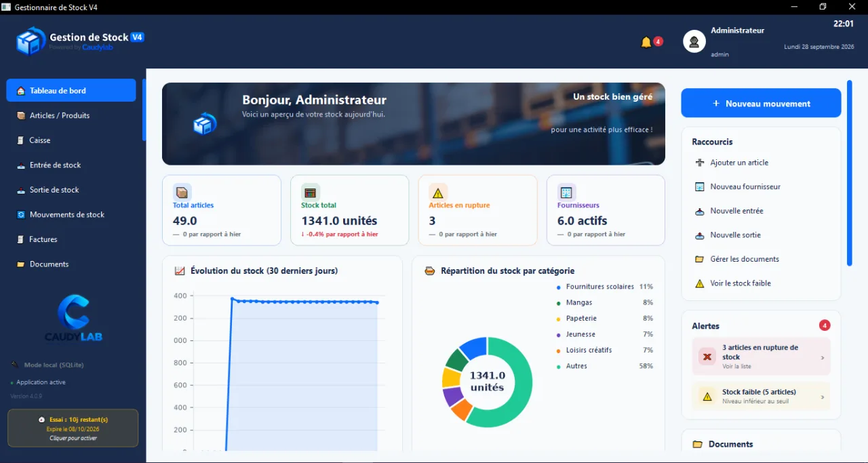Click the CaudyLab logo in the sidebar
Image resolution: width=868 pixels, height=463 pixels.
click(73, 319)
